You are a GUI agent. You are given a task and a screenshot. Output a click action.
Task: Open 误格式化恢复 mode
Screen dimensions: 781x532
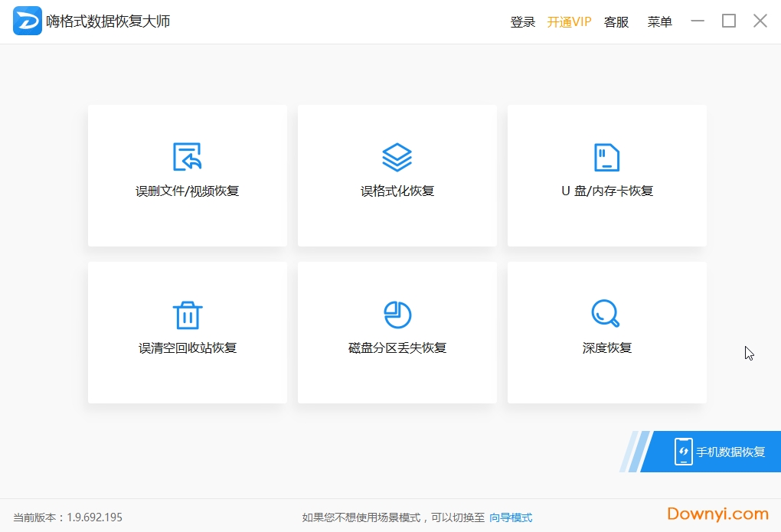coord(397,156)
